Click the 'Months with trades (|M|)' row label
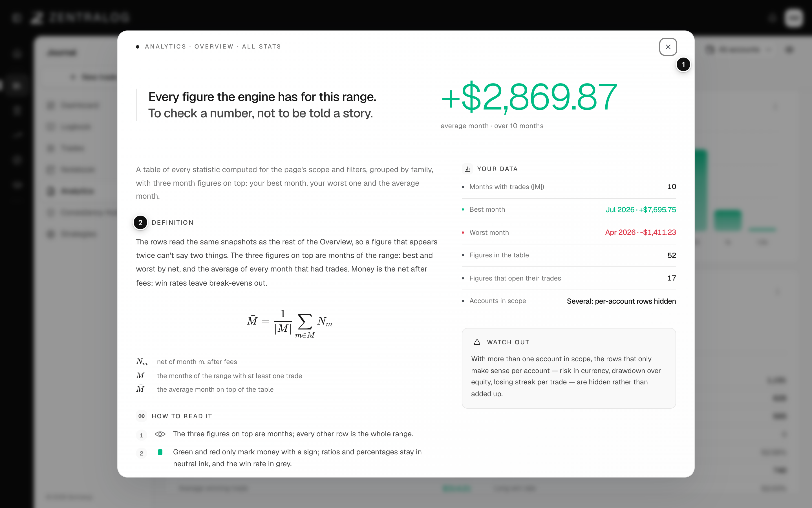The width and height of the screenshot is (812, 508). 507,187
